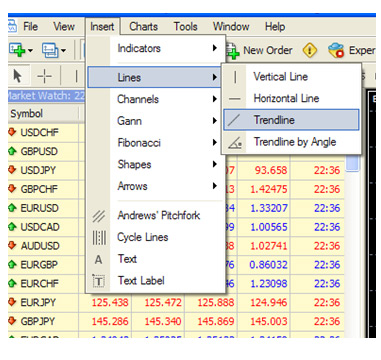Click the Trendline by Angle icon
Image resolution: width=381 pixels, height=360 pixels.
point(235,143)
